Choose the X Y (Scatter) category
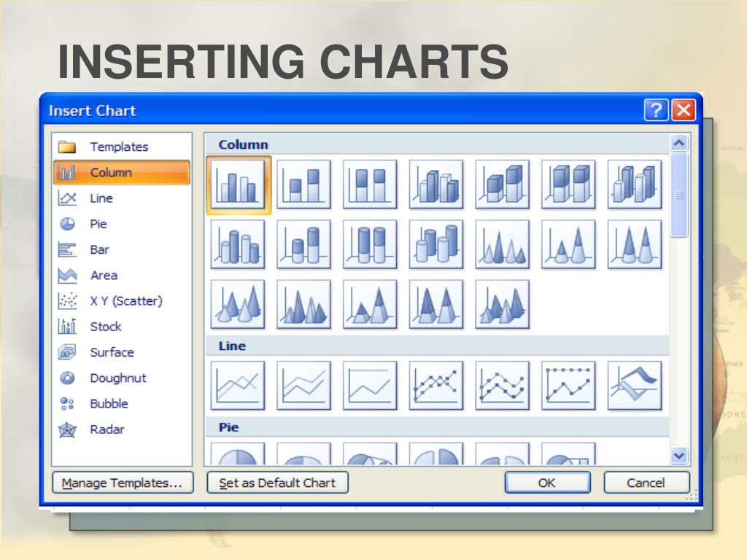 (x=122, y=301)
